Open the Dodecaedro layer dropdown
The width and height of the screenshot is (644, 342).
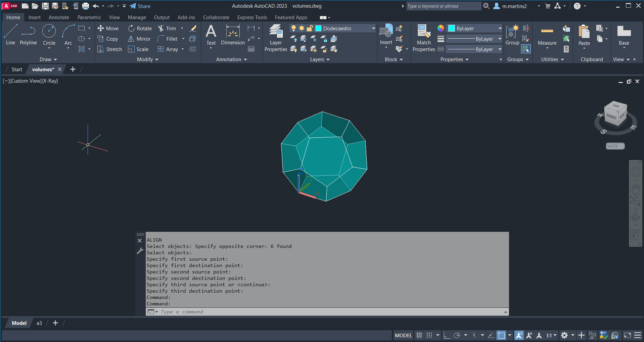click(373, 29)
